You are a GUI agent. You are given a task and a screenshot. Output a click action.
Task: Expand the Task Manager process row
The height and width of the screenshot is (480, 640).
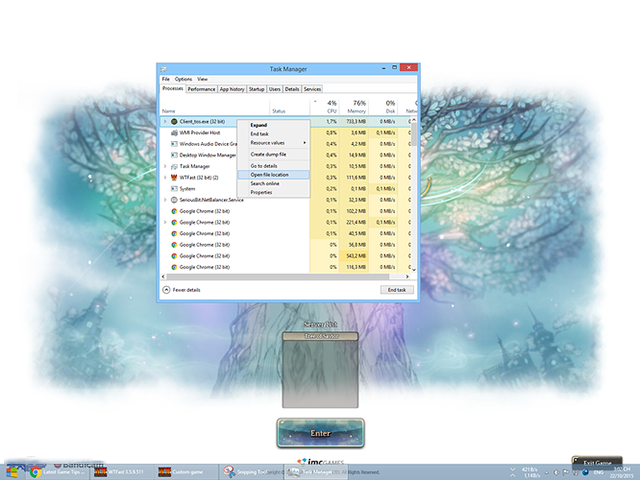(164, 166)
